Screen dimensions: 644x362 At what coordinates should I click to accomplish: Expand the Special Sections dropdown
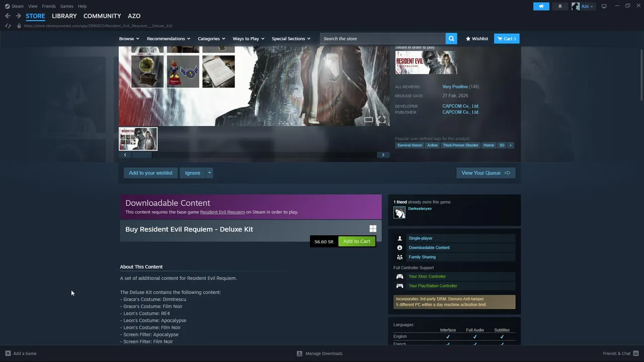coord(291,39)
